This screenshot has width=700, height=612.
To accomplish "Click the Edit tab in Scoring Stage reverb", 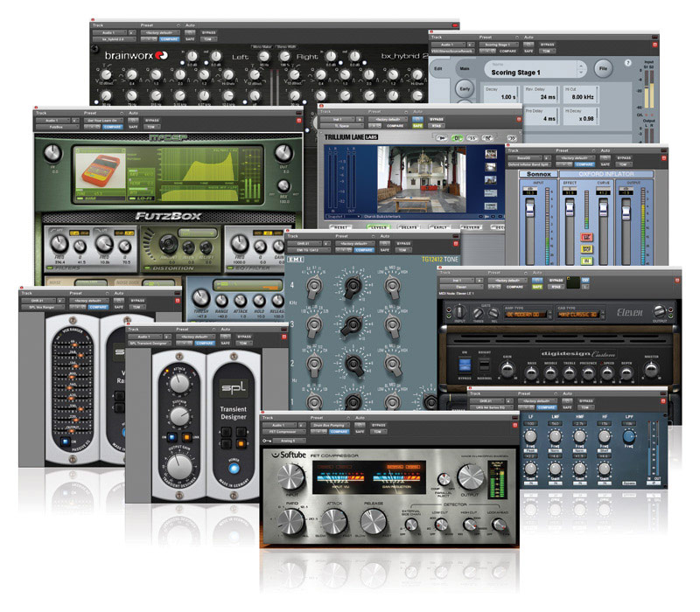I will pyautogui.click(x=438, y=69).
